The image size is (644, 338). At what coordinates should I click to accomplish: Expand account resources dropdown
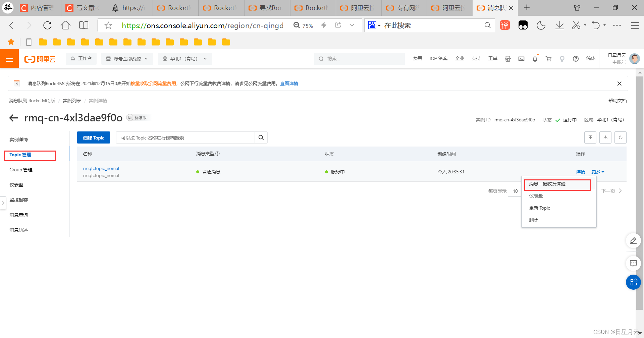[x=127, y=59]
